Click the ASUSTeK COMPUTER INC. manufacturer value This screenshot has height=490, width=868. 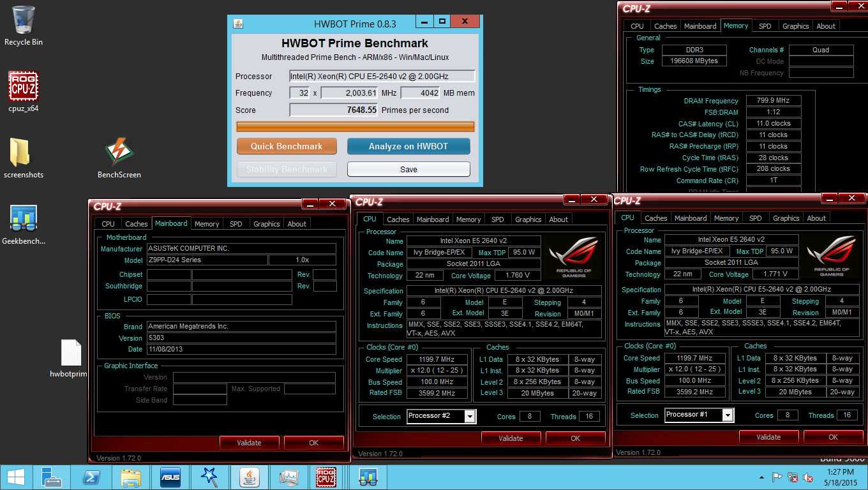241,249
